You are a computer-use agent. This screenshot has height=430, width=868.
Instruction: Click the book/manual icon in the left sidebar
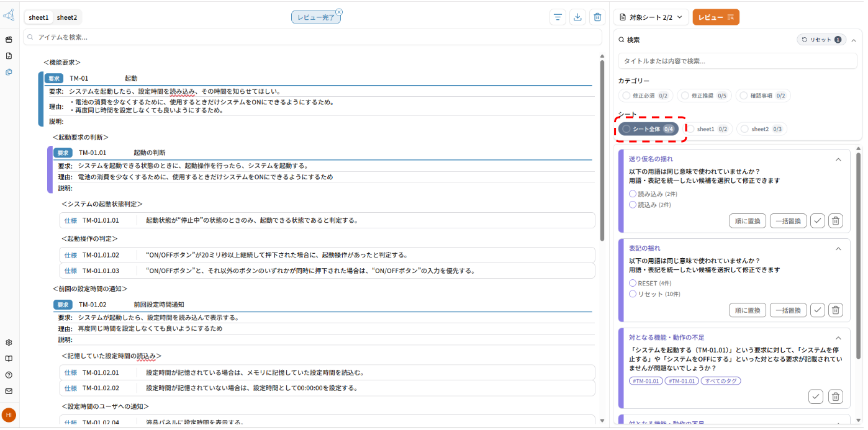[9, 358]
